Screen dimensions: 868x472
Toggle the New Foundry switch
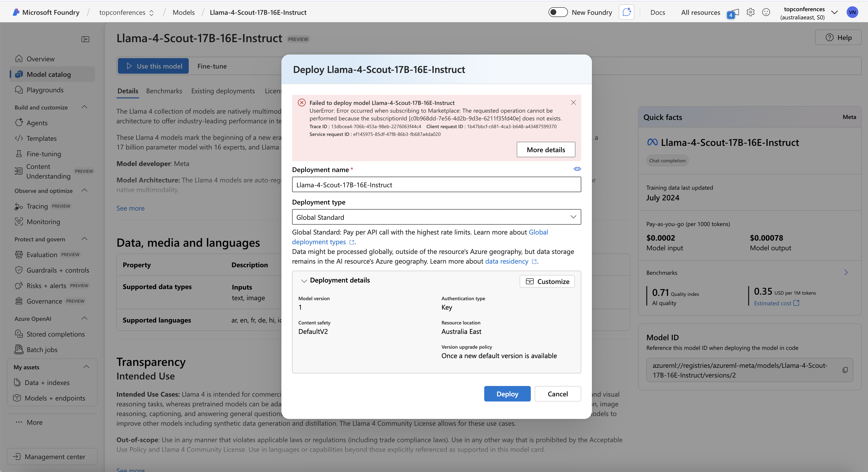[x=558, y=12]
